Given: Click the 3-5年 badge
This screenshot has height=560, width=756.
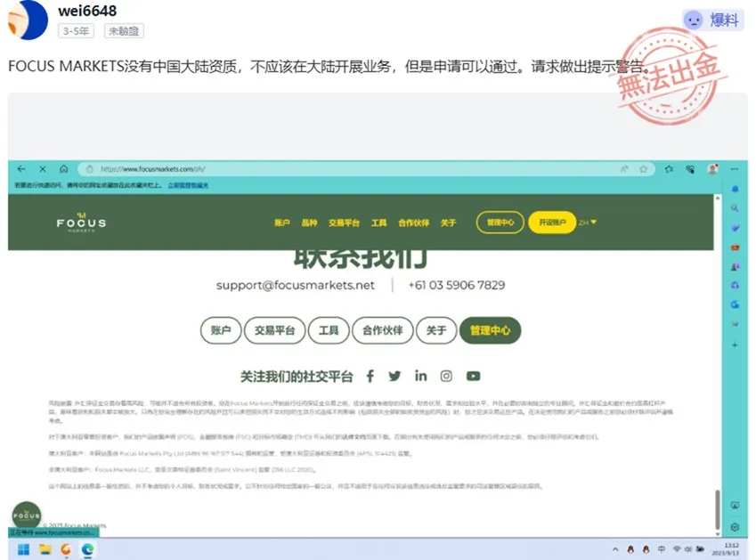Looking at the screenshot, I should (x=76, y=31).
